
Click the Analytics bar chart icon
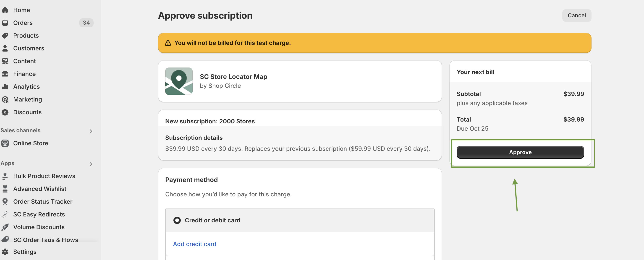(x=5, y=87)
